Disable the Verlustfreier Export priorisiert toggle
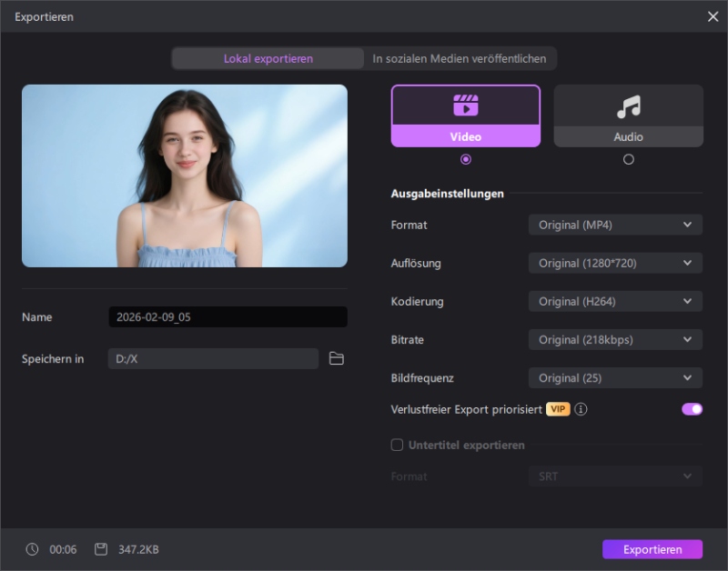Image resolution: width=728 pixels, height=571 pixels. coord(692,409)
